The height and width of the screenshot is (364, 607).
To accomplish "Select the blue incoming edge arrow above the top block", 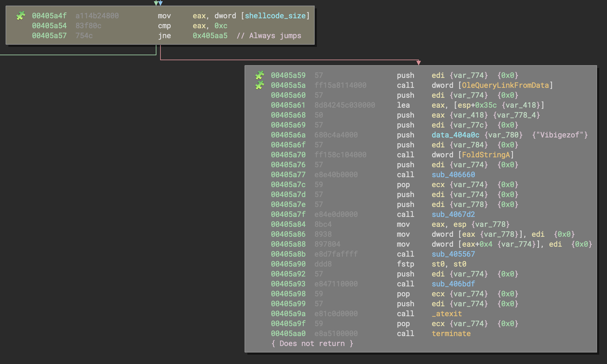I will (160, 2).
